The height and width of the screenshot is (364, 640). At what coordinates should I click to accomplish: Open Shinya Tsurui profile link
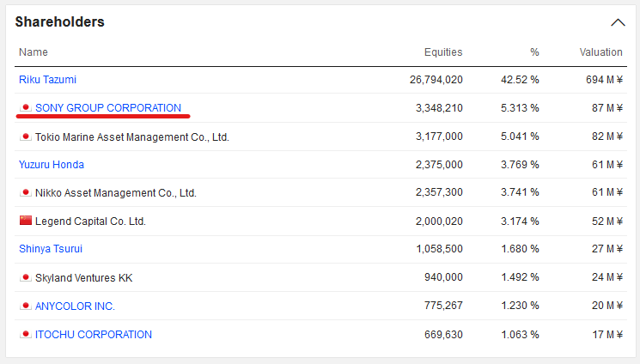52,249
